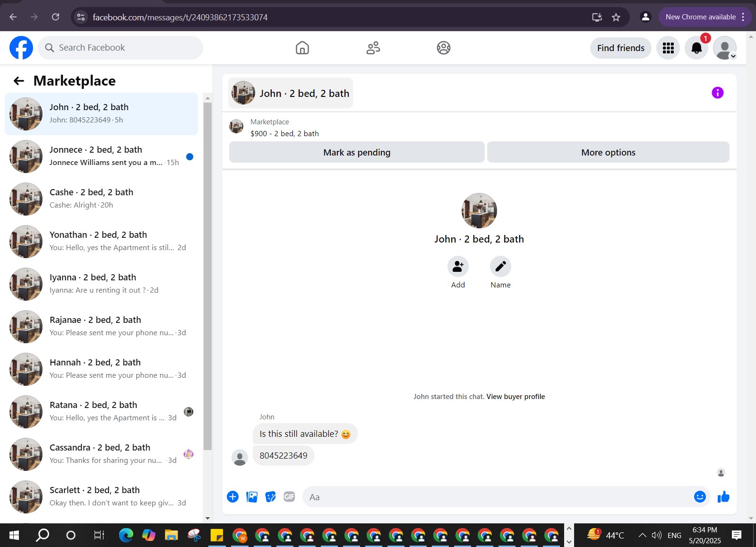Open Rajanae conversation in list
Image resolution: width=756 pixels, height=547 pixels.
[101, 327]
